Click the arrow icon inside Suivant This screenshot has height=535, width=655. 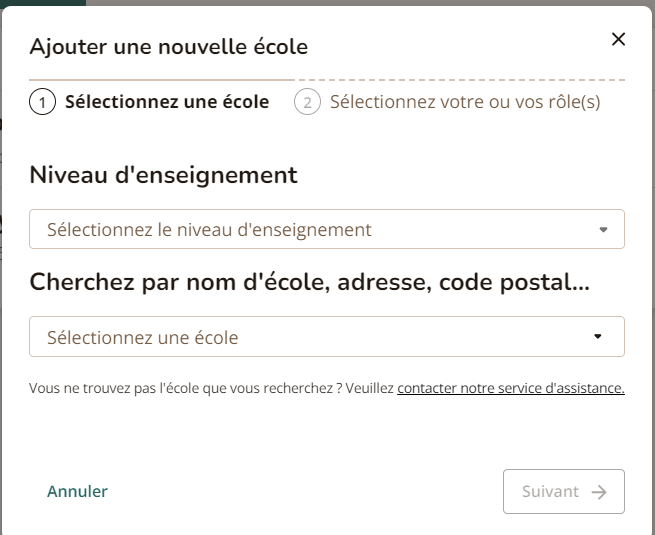click(599, 492)
